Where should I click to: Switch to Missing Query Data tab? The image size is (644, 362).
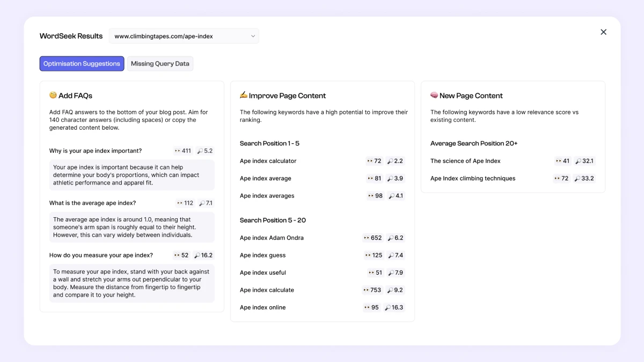pos(160,64)
